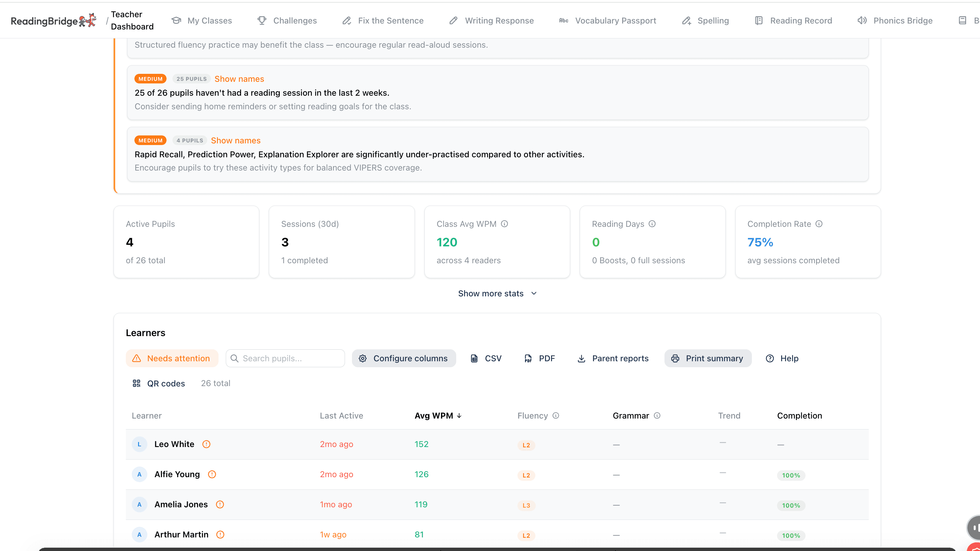Screen dimensions: 980x551
Task: Toggle Avg WPM sort direction arrow
Action: 459,416
